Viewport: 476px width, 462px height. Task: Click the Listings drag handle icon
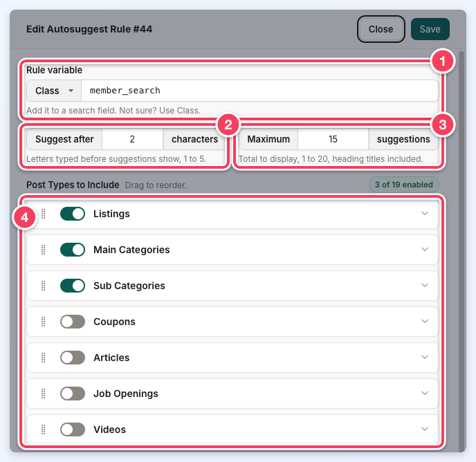point(44,214)
